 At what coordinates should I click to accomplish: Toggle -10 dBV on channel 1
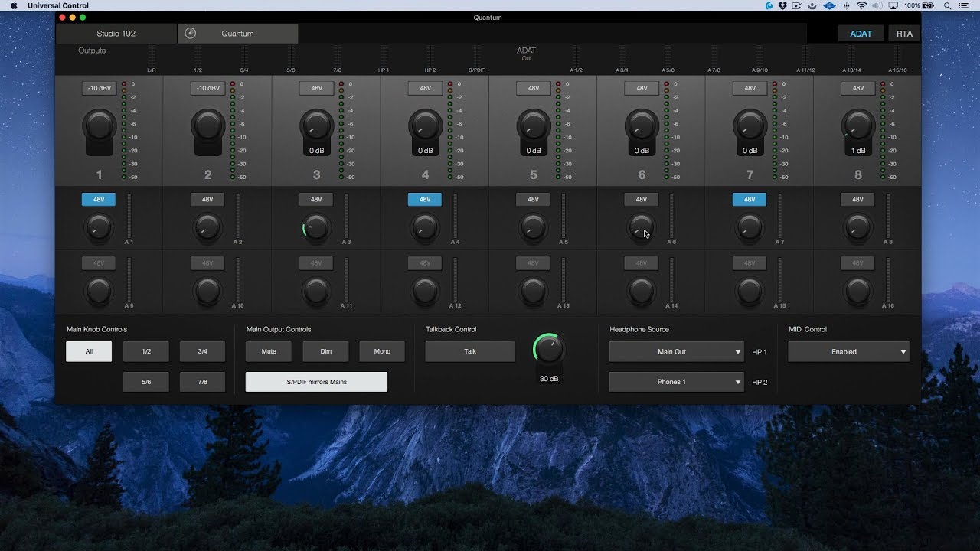point(99,88)
